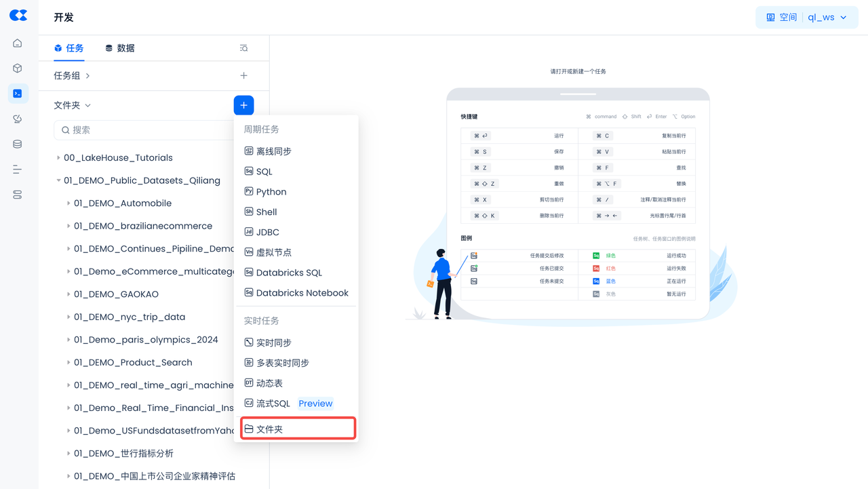Image resolution: width=868 pixels, height=489 pixels.
Task: Click the home icon in left sidebar
Action: [18, 43]
